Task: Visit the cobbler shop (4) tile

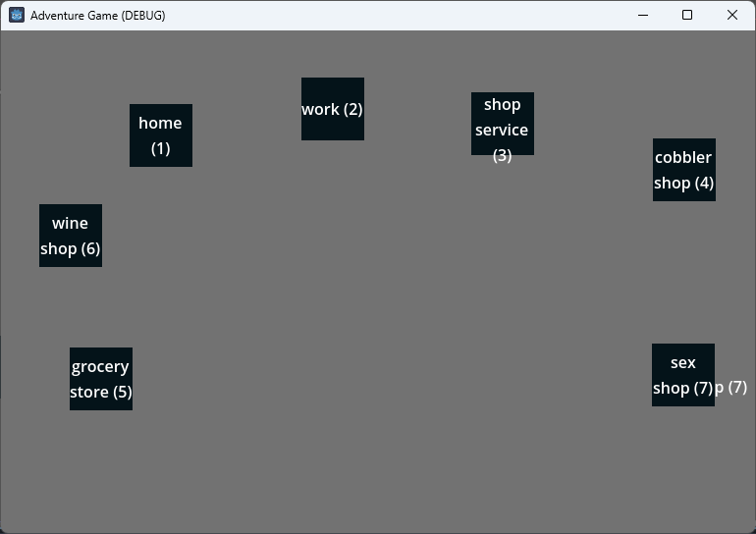Action: (684, 170)
